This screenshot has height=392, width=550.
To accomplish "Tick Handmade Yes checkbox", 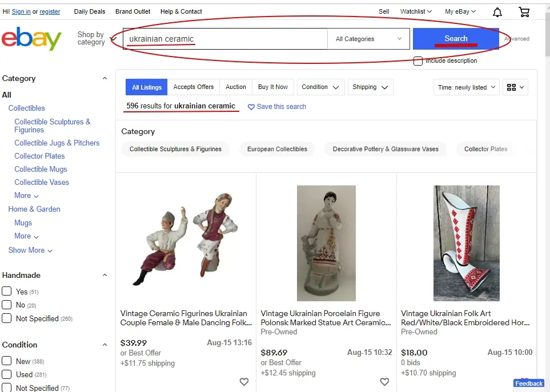I will (7, 291).
